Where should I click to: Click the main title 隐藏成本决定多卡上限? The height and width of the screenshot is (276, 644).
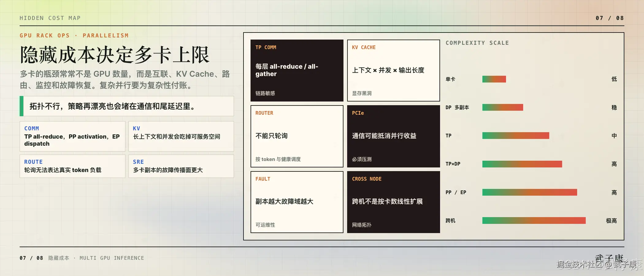click(x=115, y=55)
